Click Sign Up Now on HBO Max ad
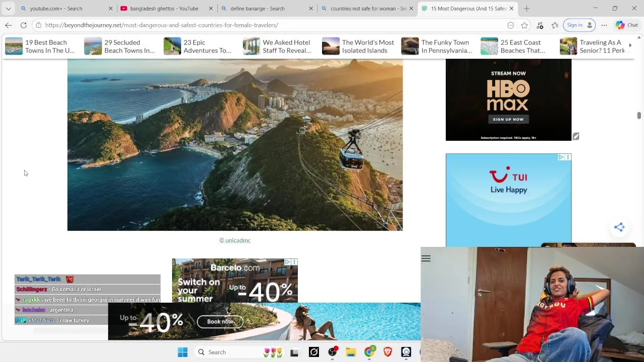 [x=508, y=119]
